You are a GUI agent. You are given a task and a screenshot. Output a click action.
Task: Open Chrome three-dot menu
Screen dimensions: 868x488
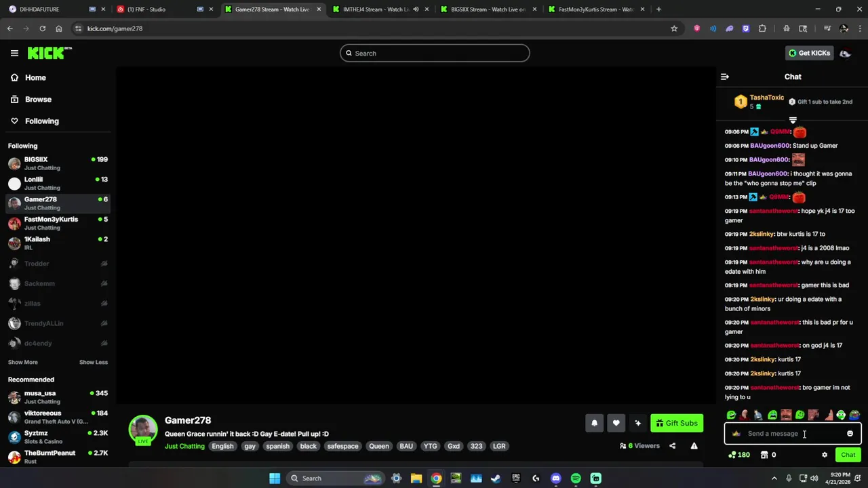click(860, 28)
